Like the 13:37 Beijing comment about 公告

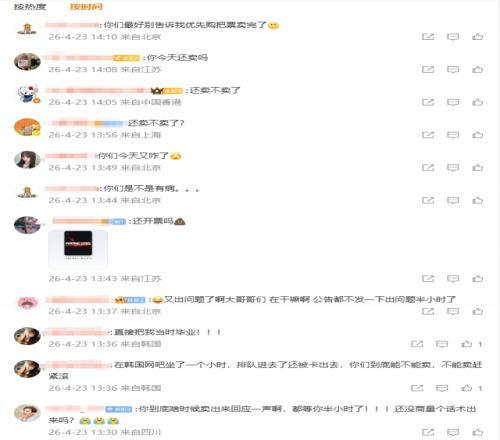[x=477, y=311]
